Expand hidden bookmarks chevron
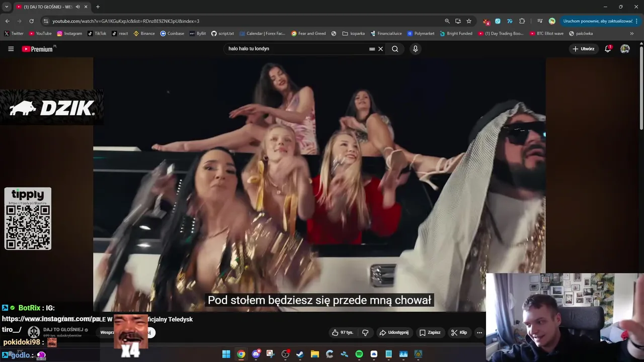The image size is (644, 362). 632,34
